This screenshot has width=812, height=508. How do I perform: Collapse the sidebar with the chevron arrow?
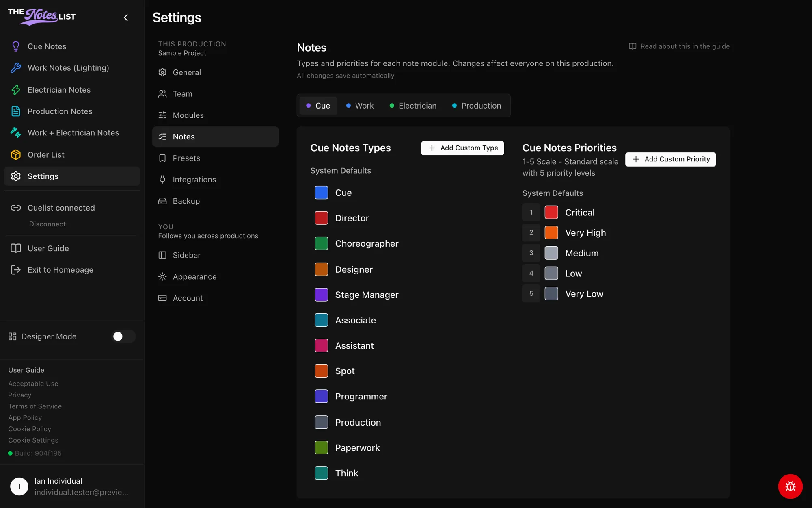(x=126, y=17)
